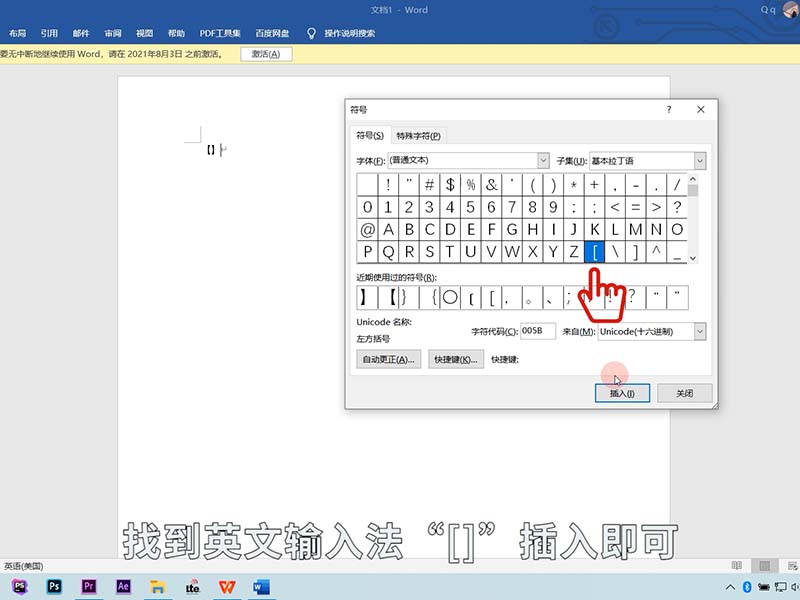Open the 引用 ribbon tab
This screenshot has height=600, width=800.
[49, 34]
